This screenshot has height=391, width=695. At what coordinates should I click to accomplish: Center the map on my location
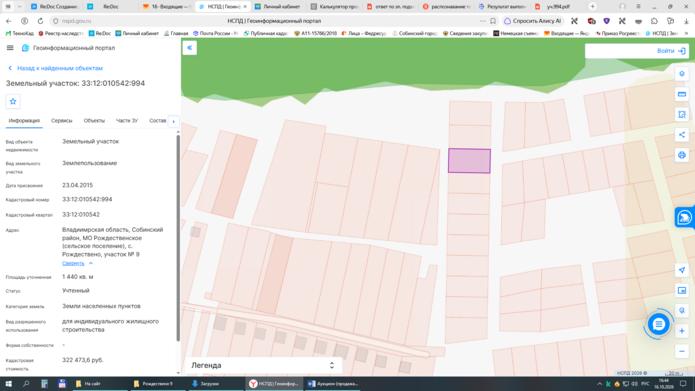pyautogui.click(x=682, y=270)
